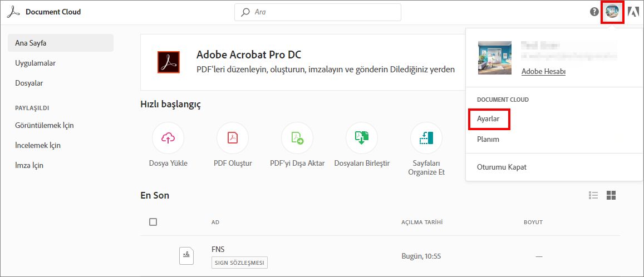Click the PDF Oluştur label
The width and height of the screenshot is (644, 277).
pyautogui.click(x=233, y=164)
